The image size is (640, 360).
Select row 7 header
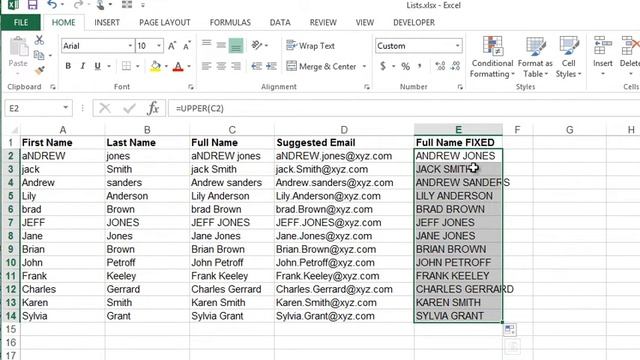coord(10,222)
